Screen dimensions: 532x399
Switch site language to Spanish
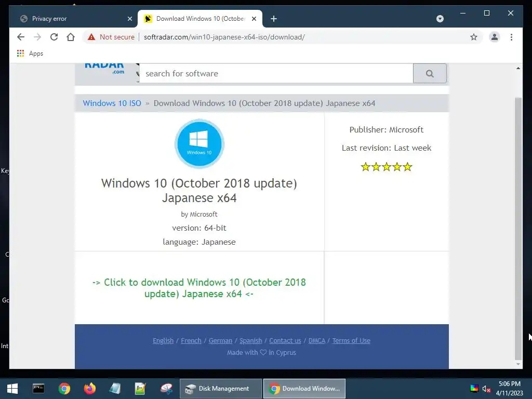pos(251,341)
